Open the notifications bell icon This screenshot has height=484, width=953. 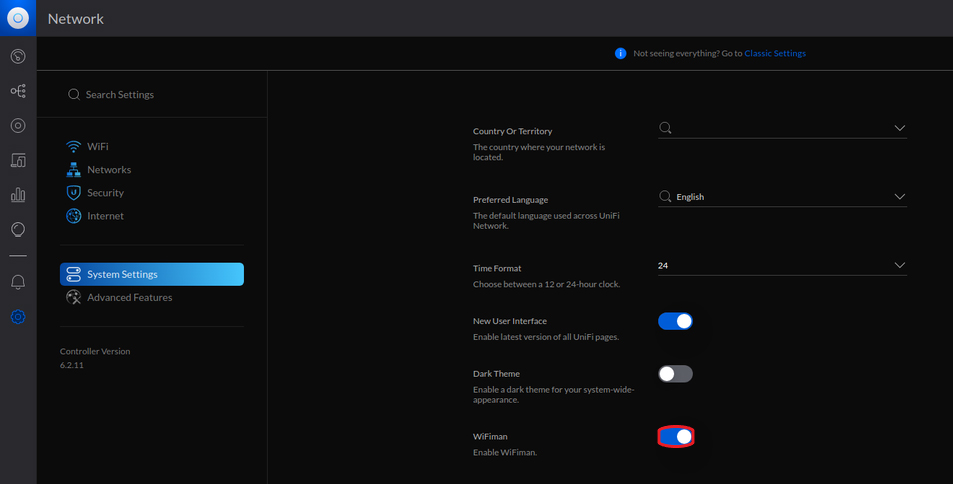18,282
